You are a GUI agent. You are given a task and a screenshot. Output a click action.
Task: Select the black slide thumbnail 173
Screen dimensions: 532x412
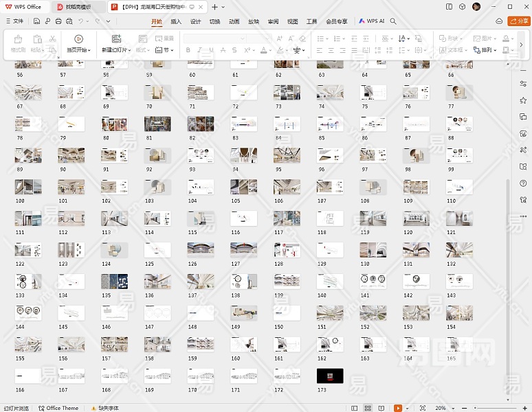point(329,376)
